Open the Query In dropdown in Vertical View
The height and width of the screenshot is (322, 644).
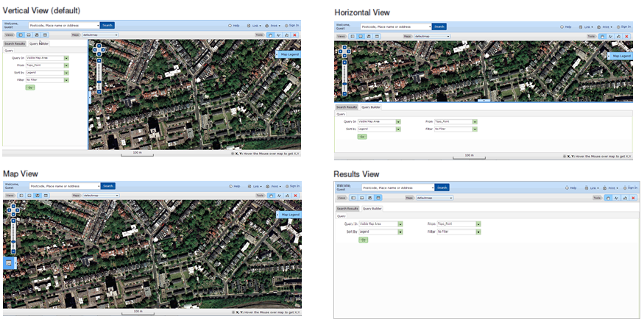point(66,58)
